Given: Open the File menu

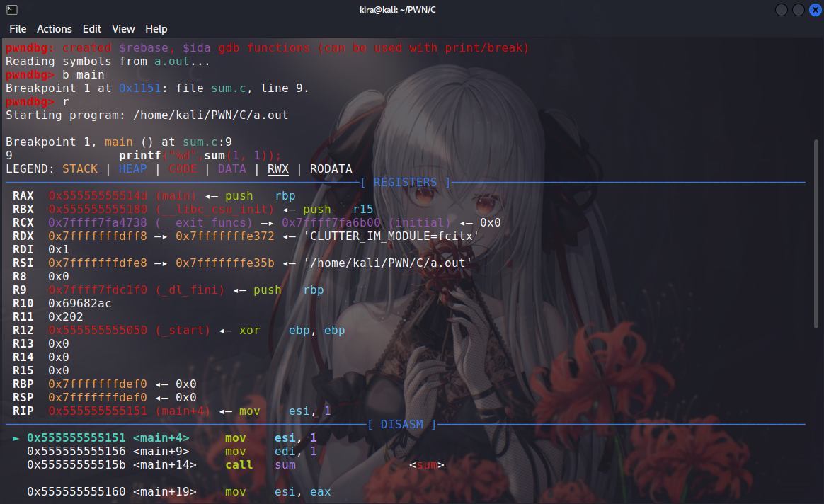Looking at the screenshot, I should click(x=18, y=29).
